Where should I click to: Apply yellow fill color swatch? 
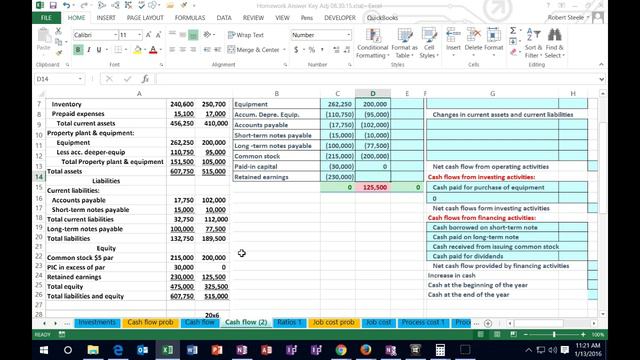[138, 50]
